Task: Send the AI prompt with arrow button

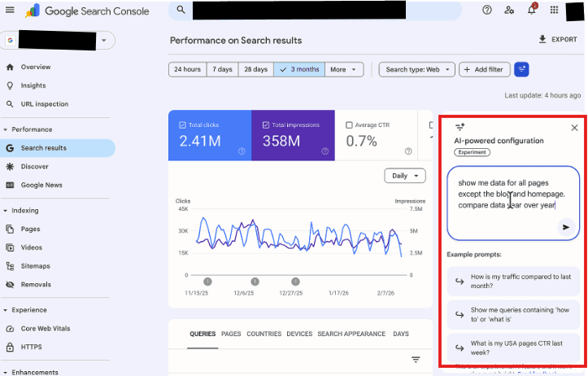Action: [x=566, y=227]
